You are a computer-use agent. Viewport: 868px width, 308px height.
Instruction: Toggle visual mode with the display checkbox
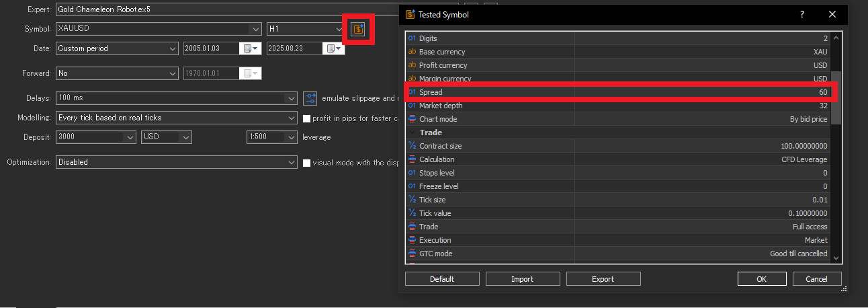click(307, 163)
